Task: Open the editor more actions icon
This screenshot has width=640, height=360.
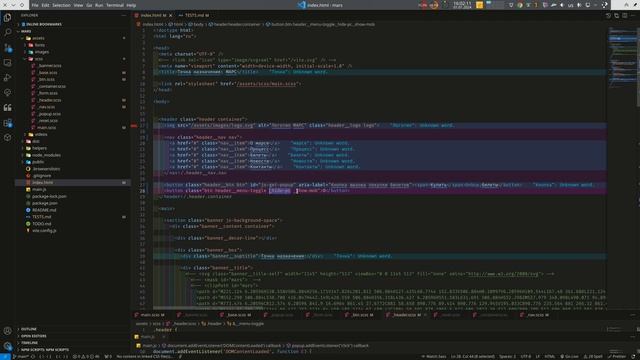Action: pos(633,16)
